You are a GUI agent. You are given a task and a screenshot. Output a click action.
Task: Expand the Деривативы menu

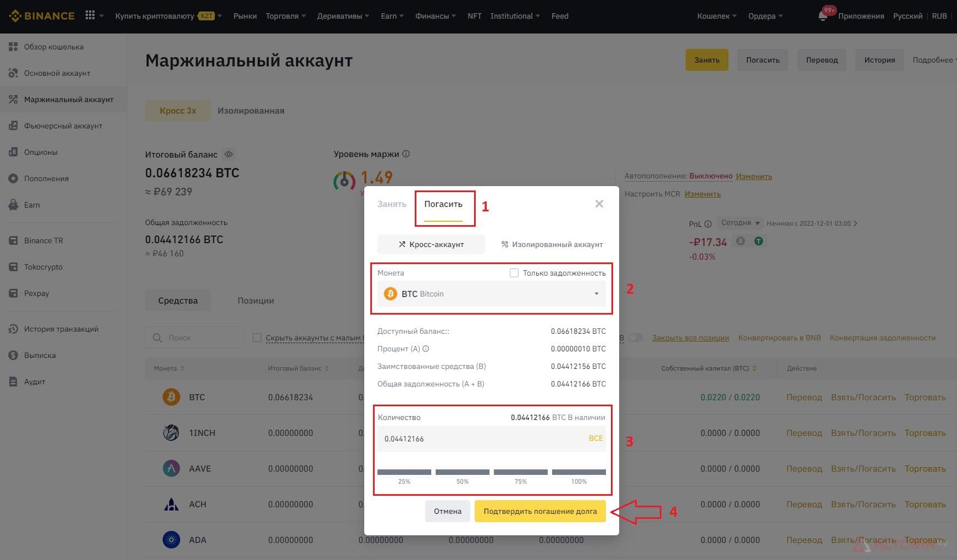343,16
